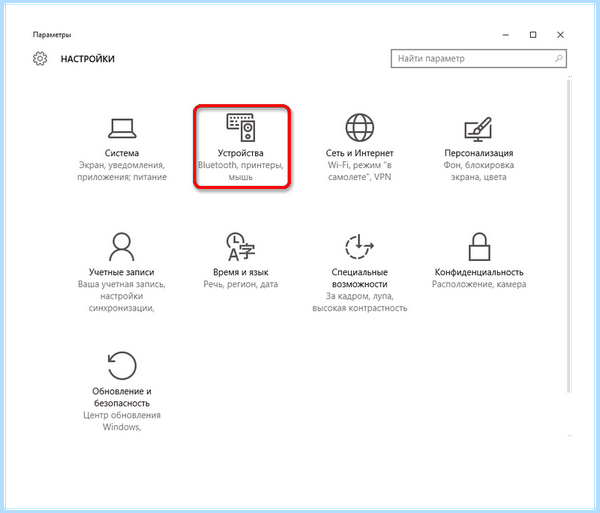Click the Конфиденциальность label
Image resolution: width=600 pixels, height=513 pixels.
[x=479, y=272]
